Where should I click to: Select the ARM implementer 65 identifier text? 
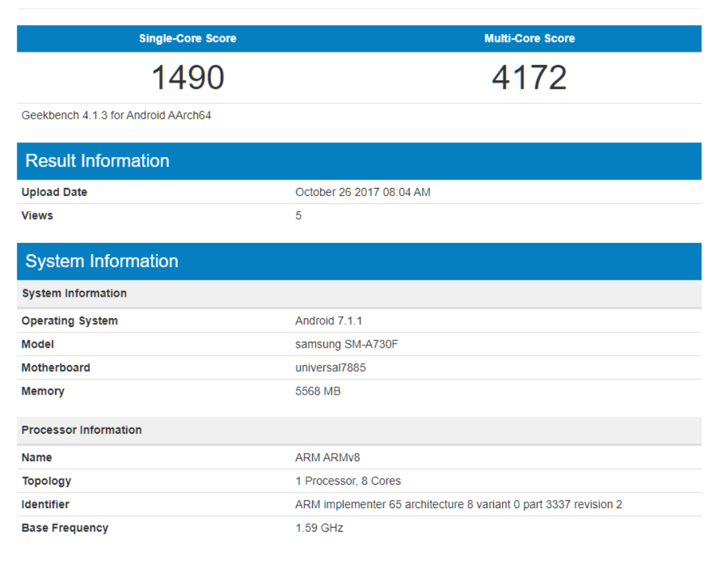[x=458, y=505]
